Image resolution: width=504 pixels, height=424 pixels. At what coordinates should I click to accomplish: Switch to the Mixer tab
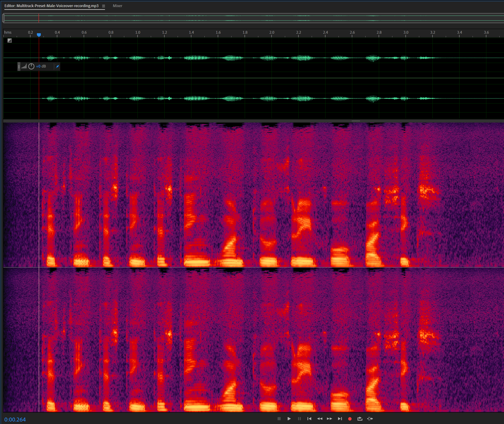(x=117, y=6)
